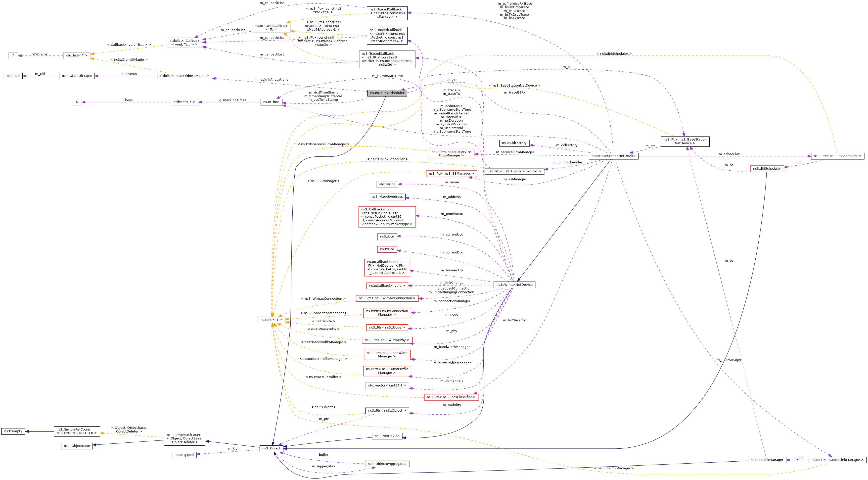Open the ns3::Ucd node
This screenshot has height=480, width=868.
coord(387,237)
